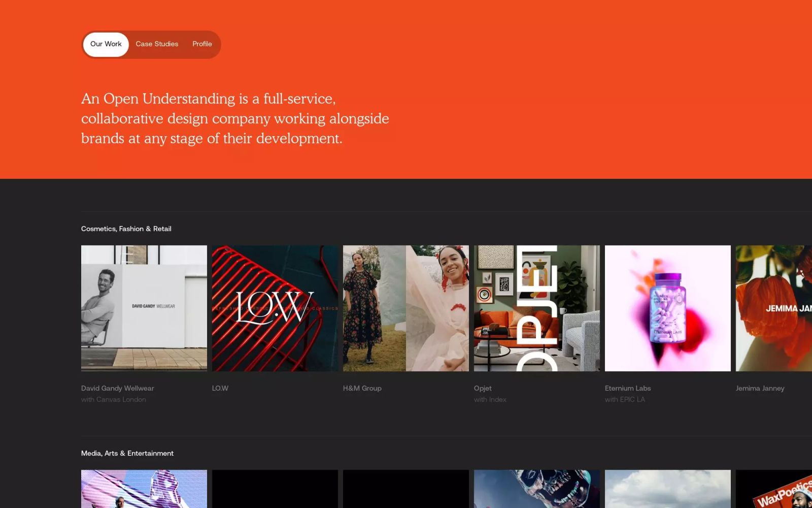Click the LO.W project title
The image size is (812, 508).
[x=220, y=388]
